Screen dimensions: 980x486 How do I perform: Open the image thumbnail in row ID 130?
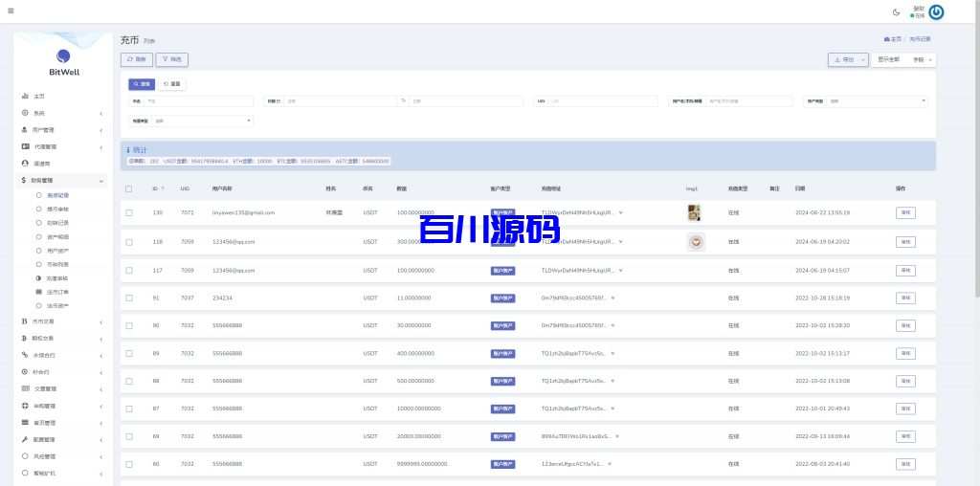click(693, 212)
